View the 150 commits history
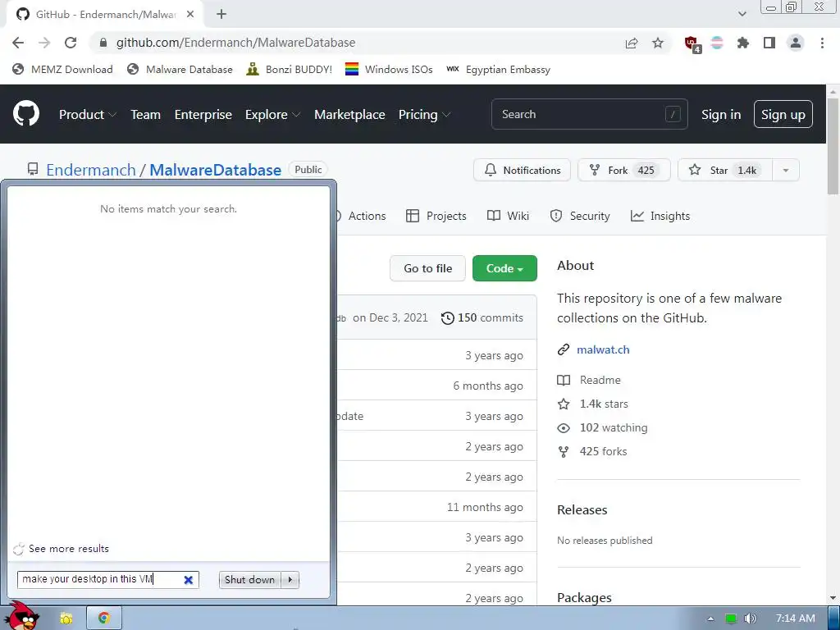The height and width of the screenshot is (630, 840). (x=482, y=317)
